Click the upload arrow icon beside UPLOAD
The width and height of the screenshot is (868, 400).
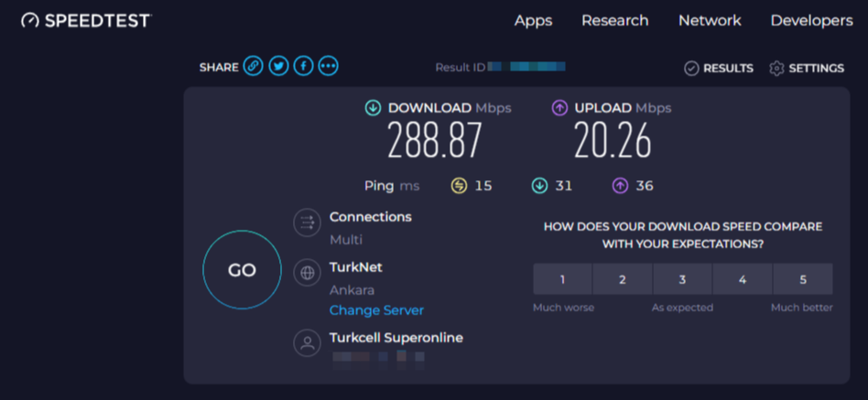(559, 108)
